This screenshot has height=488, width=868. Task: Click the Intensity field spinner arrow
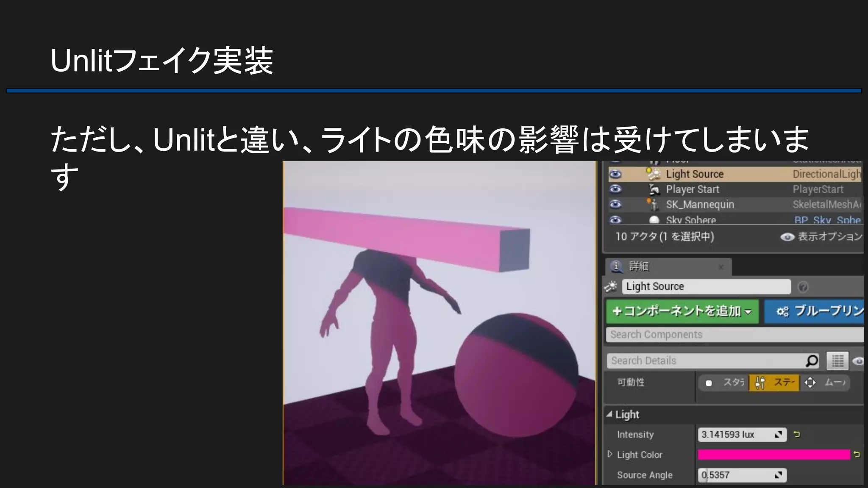pyautogui.click(x=778, y=435)
